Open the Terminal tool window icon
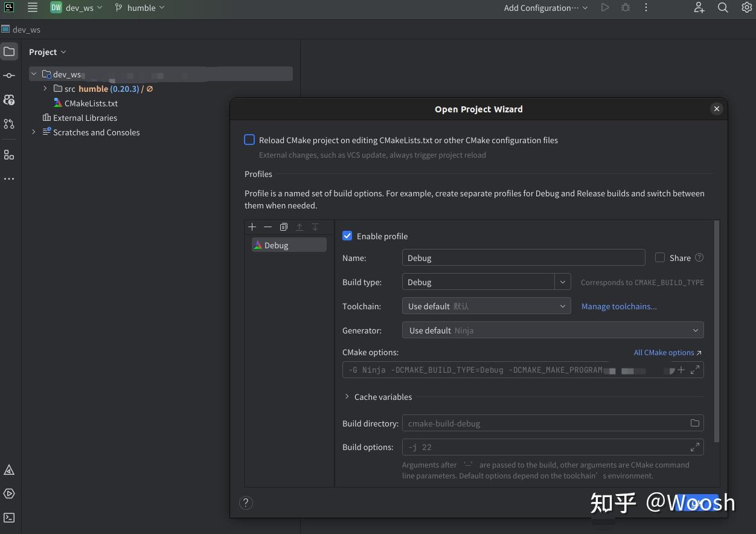The image size is (756, 534). [x=9, y=518]
